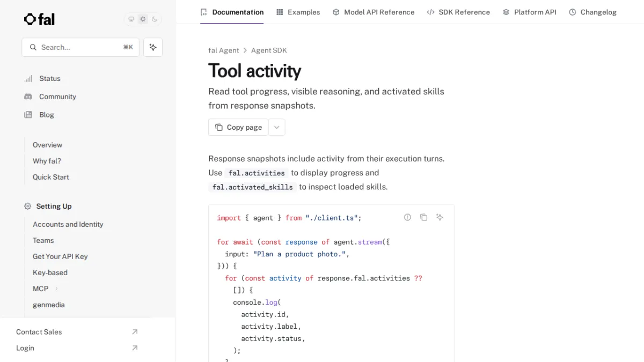This screenshot has width=644, height=362.
Task: Click the Agent SDK breadcrumb
Action: click(269, 50)
